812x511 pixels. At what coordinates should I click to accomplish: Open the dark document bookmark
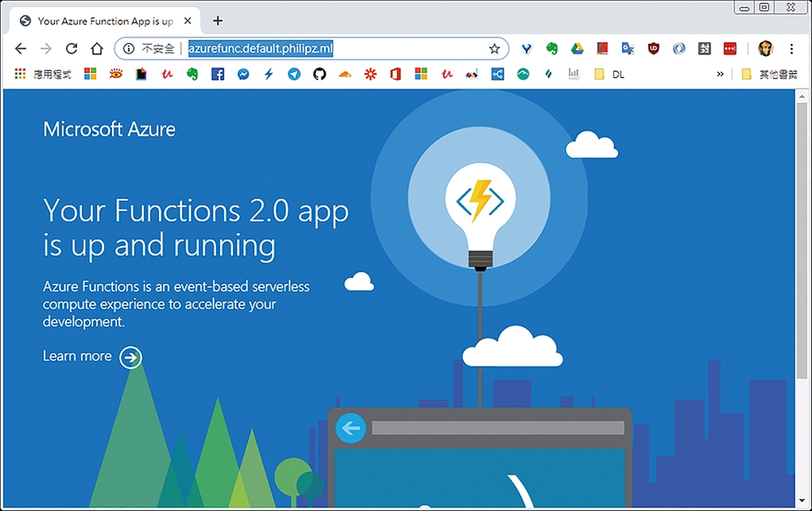pyautogui.click(x=140, y=74)
